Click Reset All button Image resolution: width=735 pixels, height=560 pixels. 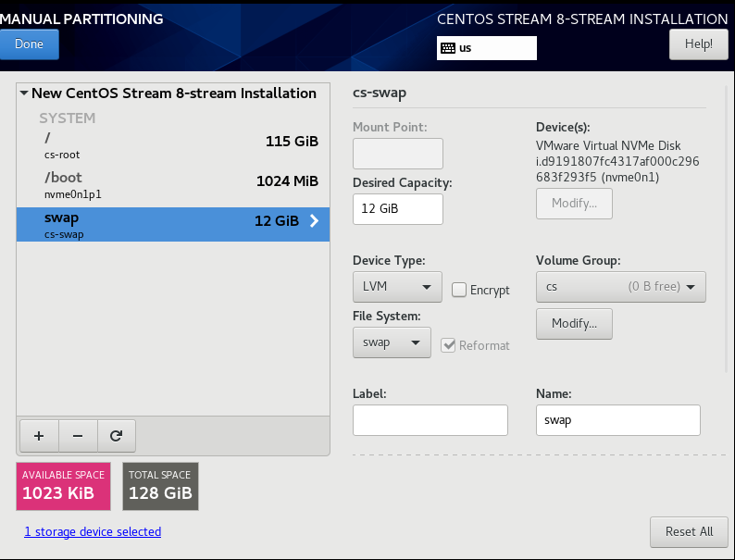[689, 532]
